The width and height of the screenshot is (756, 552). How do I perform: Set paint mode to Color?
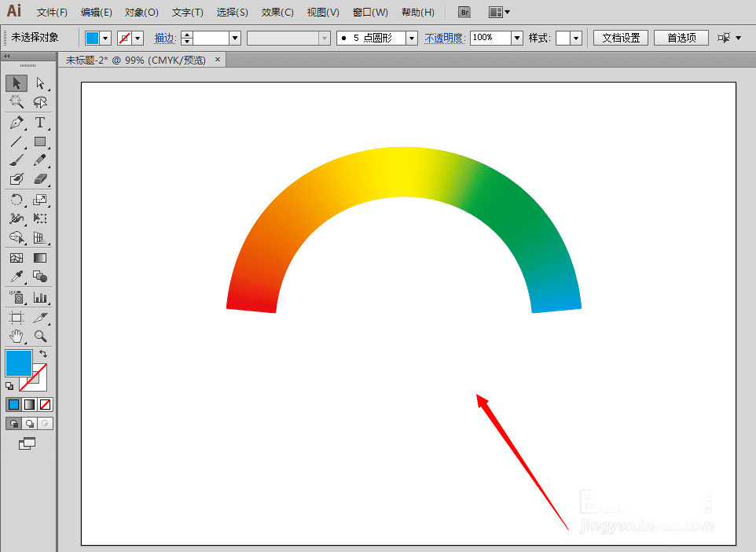pyautogui.click(x=14, y=404)
